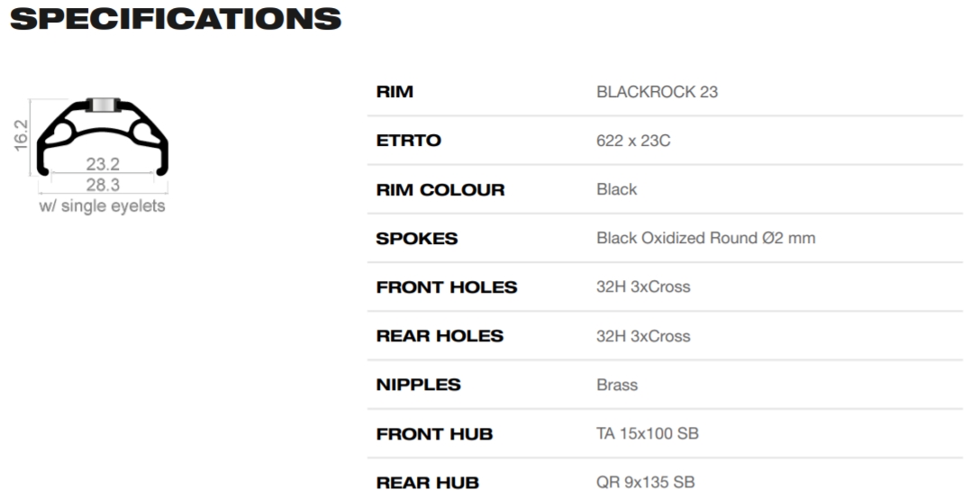Screen dimensions: 980x499
Task: Select the SPECIFICATIONS heading
Action: click(176, 18)
